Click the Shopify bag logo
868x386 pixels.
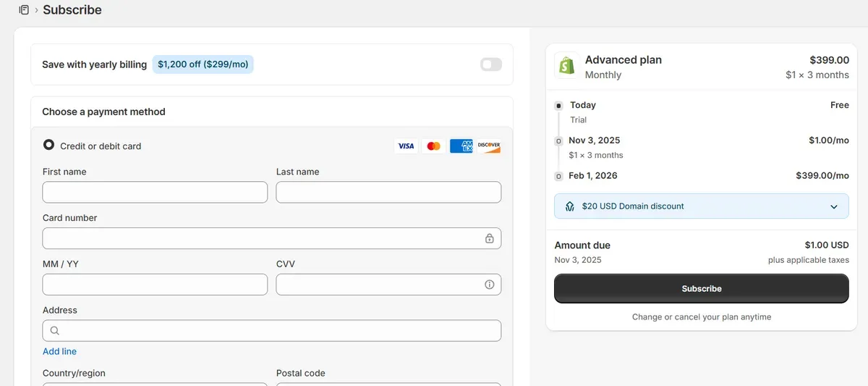[566, 65]
